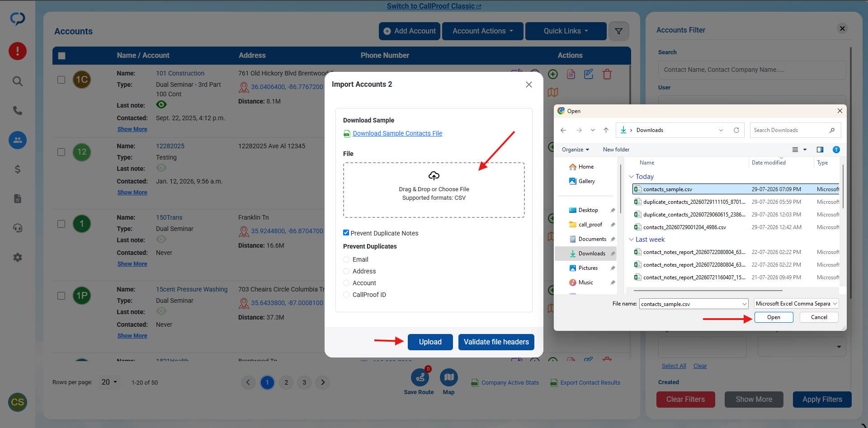
Task: Check the 12282025 row checkbox
Action: point(61,152)
